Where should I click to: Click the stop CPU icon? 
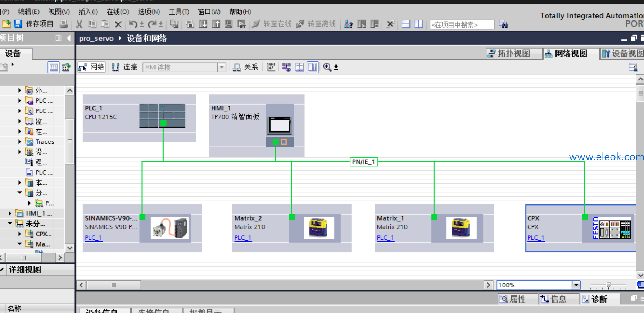(375, 24)
